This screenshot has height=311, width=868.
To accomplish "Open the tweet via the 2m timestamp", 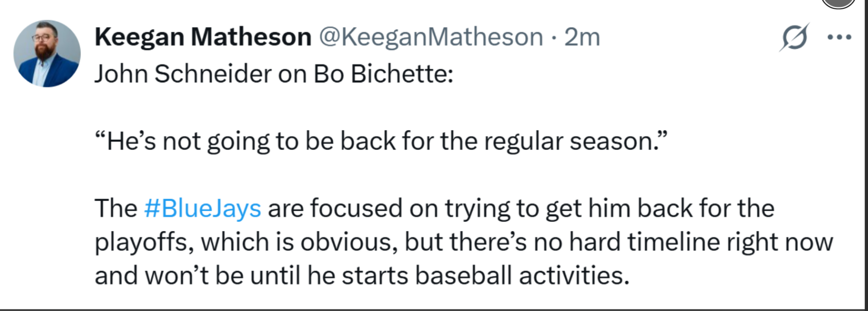I will (582, 37).
